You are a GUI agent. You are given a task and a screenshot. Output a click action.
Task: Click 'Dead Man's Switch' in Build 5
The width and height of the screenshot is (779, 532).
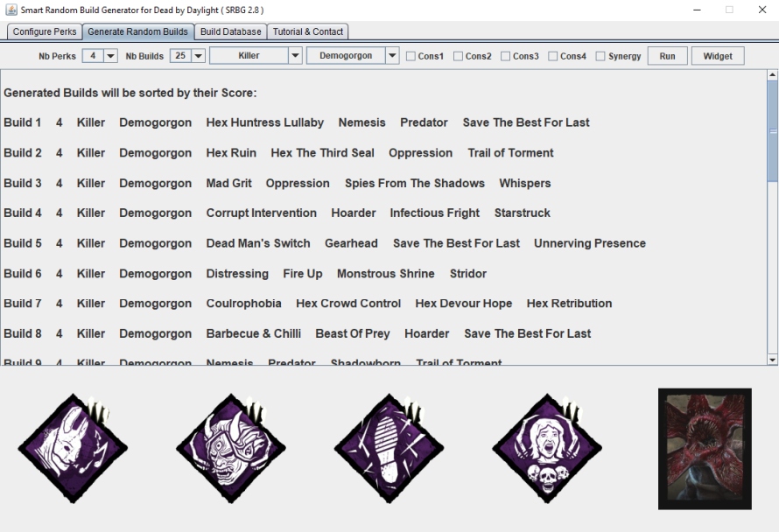258,243
